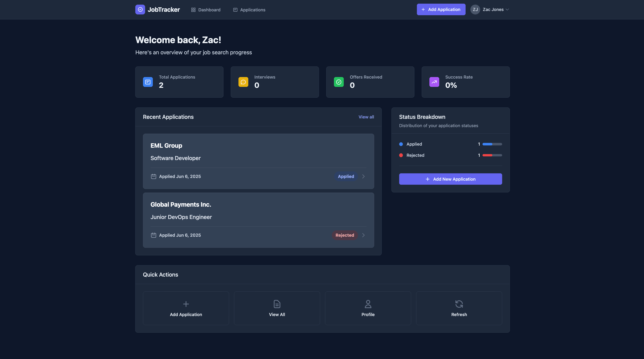Screen dimensions: 644x359
Task: Expand the EML Group application details chevron
Action: (364, 176)
